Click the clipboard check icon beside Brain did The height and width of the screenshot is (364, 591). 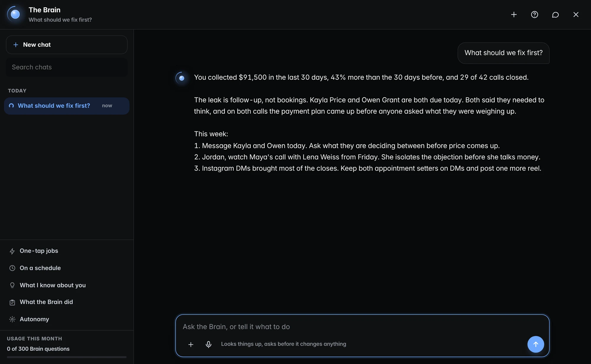click(12, 302)
